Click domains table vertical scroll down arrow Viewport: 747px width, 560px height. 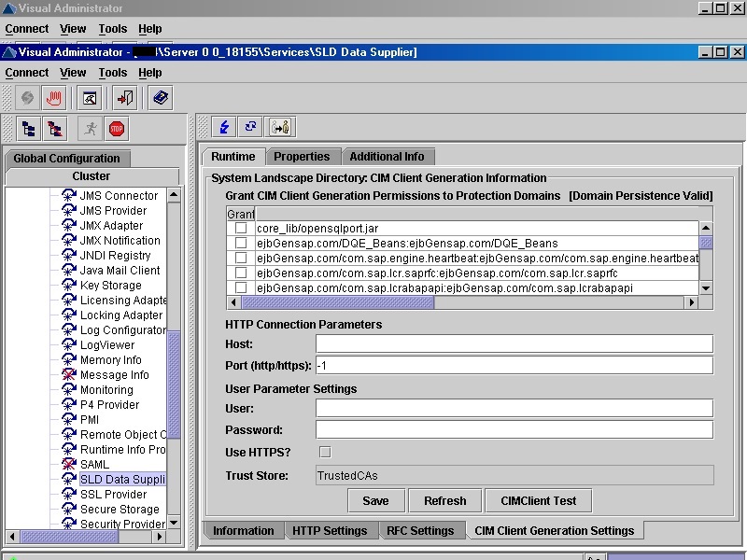706,288
